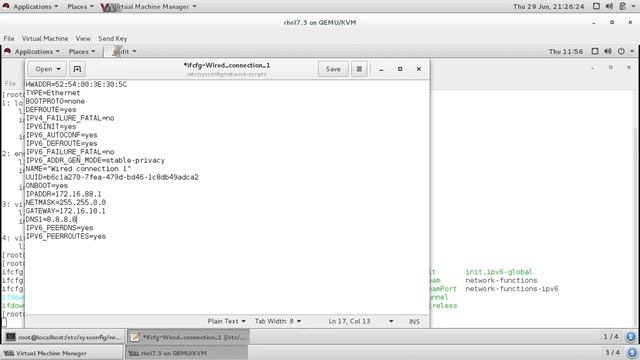Expand the gedit Open dropdown
This screenshot has height=360, width=640.
point(47,69)
